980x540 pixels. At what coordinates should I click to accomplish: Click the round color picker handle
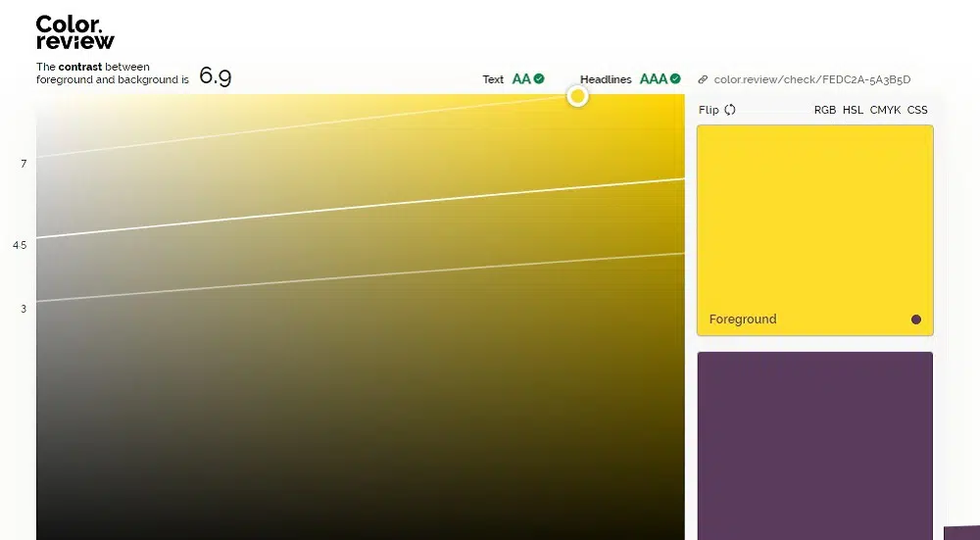(x=578, y=95)
